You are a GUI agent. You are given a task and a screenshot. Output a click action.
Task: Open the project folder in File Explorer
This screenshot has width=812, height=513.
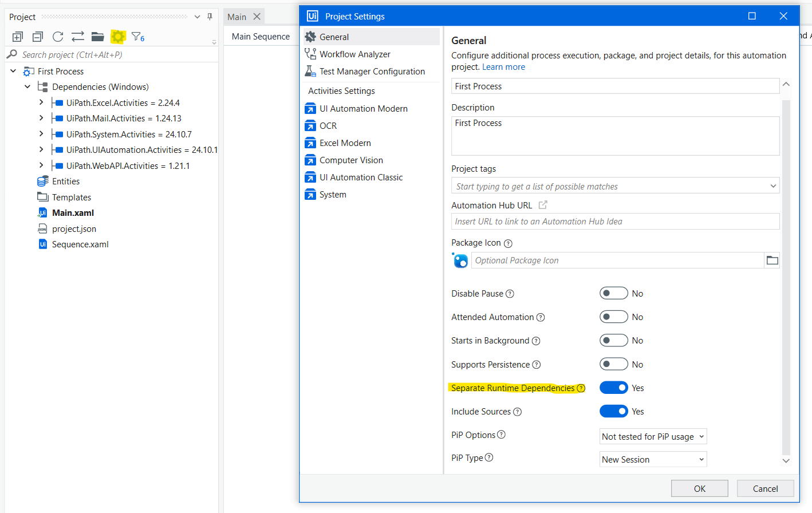pyautogui.click(x=98, y=37)
